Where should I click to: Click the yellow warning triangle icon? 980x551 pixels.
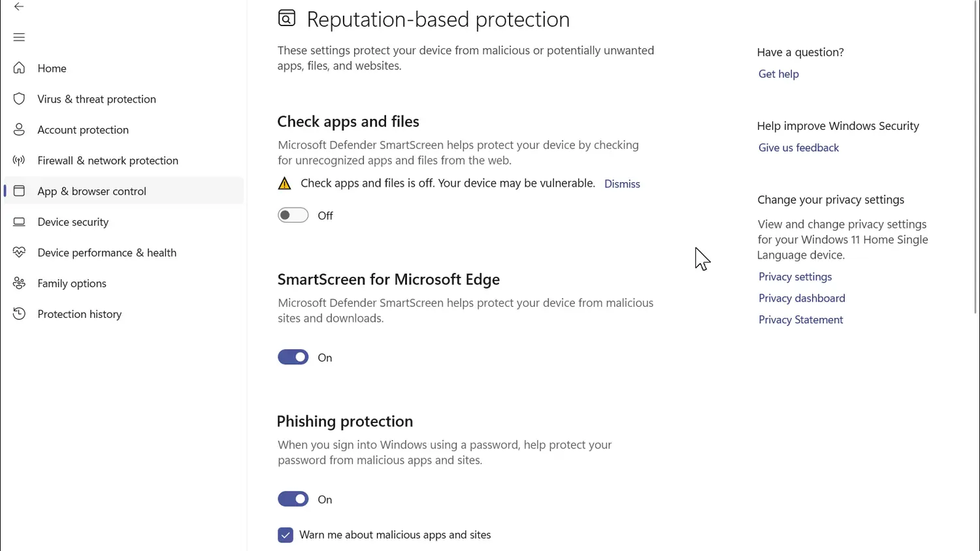click(x=284, y=183)
